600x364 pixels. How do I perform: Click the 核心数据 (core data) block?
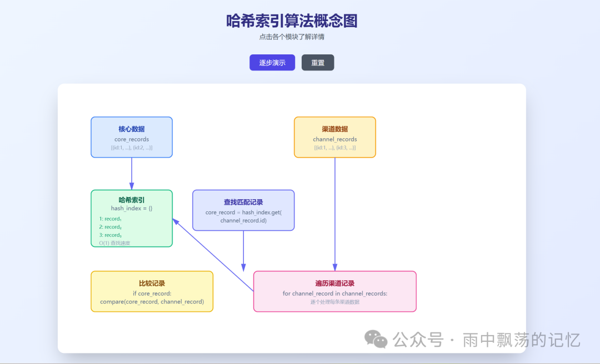(131, 137)
